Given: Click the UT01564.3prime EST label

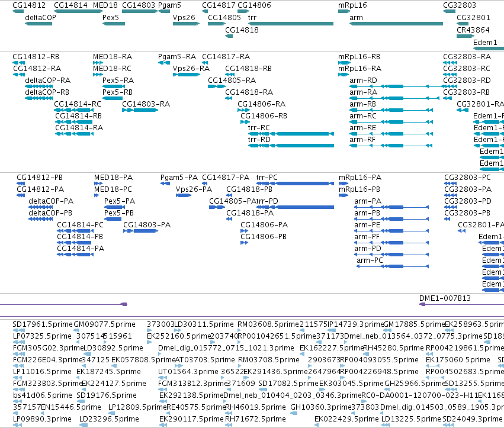Looking at the screenshot, I should coord(188,372).
